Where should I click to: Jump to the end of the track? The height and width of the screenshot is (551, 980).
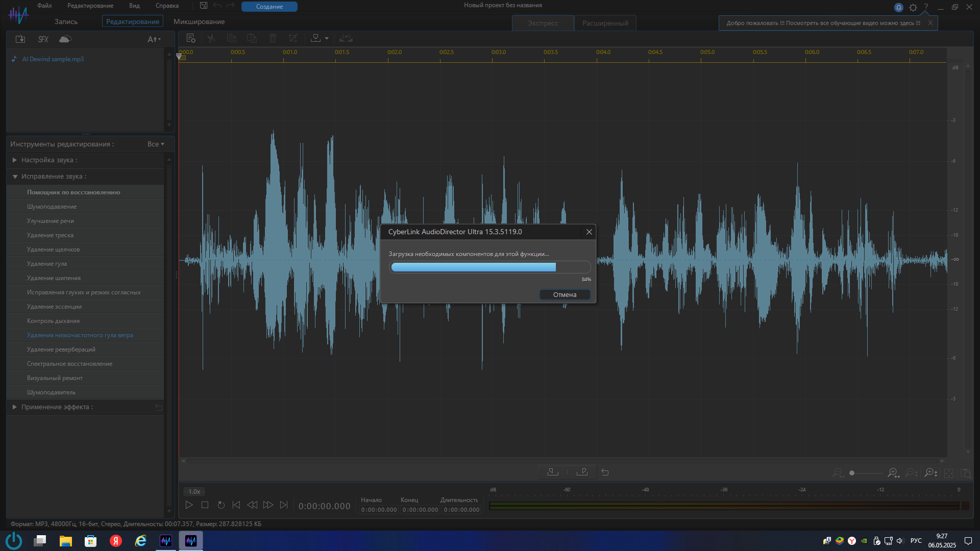284,505
